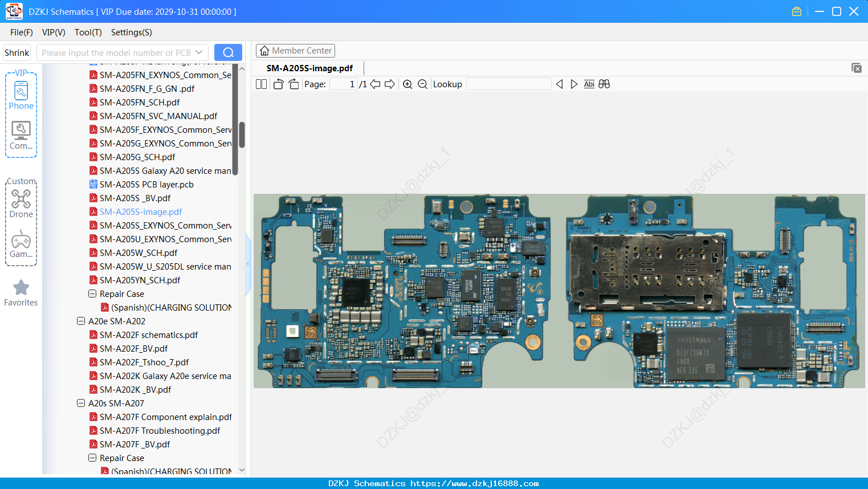The image size is (868, 489).
Task: Click the file tree down arrow
Action: [242, 470]
